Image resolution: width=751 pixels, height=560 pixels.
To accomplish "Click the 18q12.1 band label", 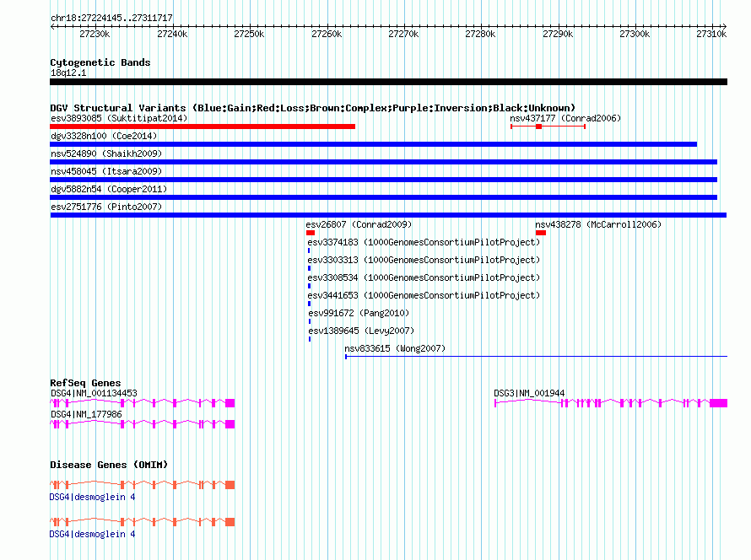I will click(x=68, y=73).
